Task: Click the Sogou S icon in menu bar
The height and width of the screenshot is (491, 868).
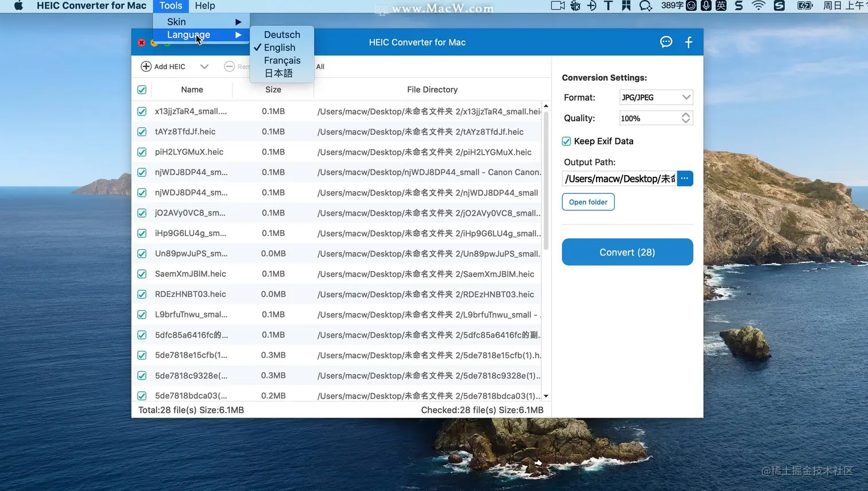Action: (779, 6)
